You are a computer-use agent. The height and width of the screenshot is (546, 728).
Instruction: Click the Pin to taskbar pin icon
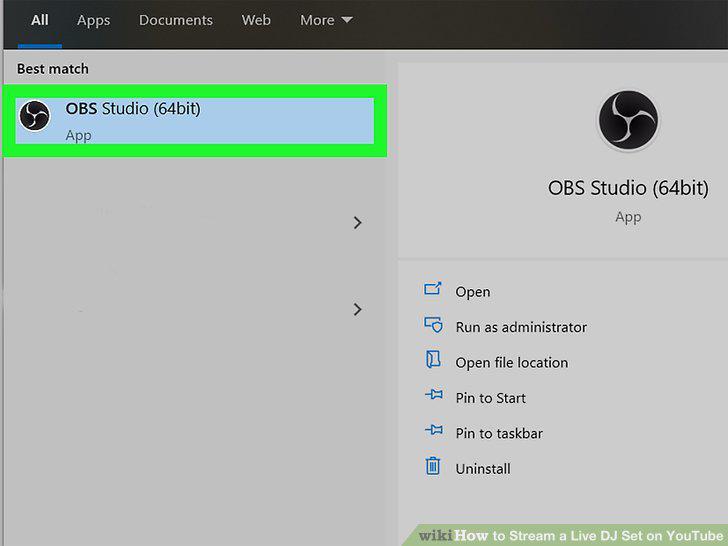(x=434, y=430)
